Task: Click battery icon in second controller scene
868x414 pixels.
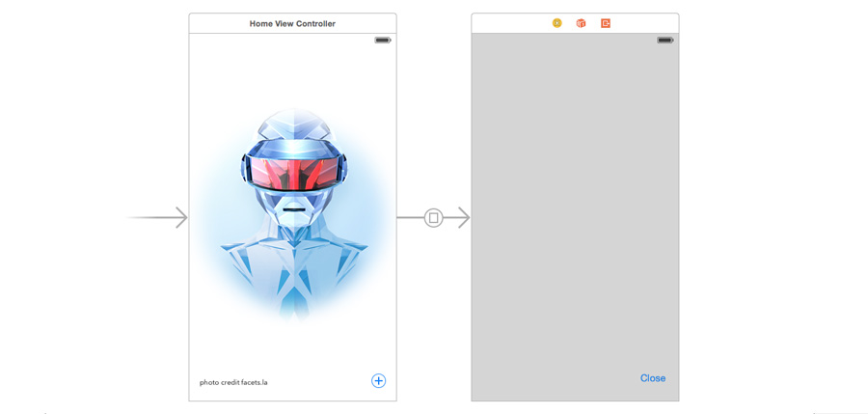Action: coord(665,41)
